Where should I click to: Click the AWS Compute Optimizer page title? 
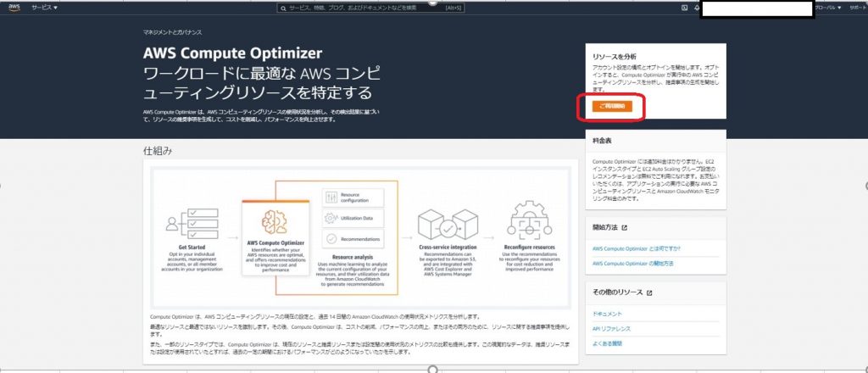pyautogui.click(x=232, y=53)
